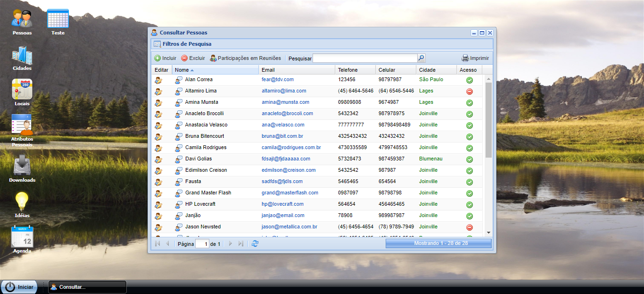This screenshot has height=294, width=644.
Task: Toggle access status for Grand Master Flash
Action: (x=470, y=193)
